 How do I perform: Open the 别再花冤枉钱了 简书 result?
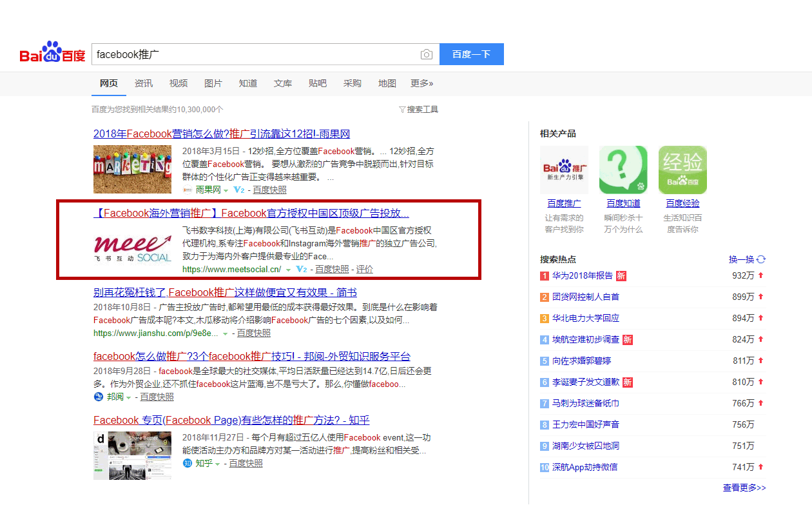pyautogui.click(x=225, y=292)
